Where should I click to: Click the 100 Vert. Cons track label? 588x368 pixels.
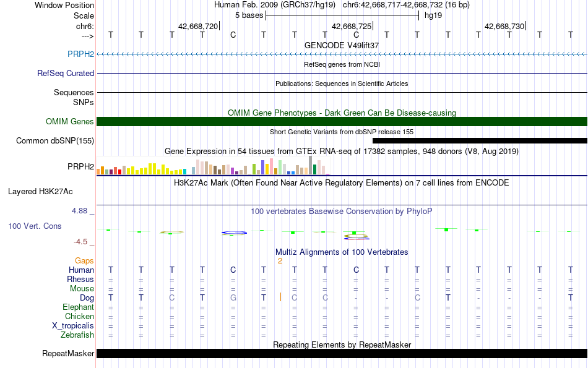[35, 226]
